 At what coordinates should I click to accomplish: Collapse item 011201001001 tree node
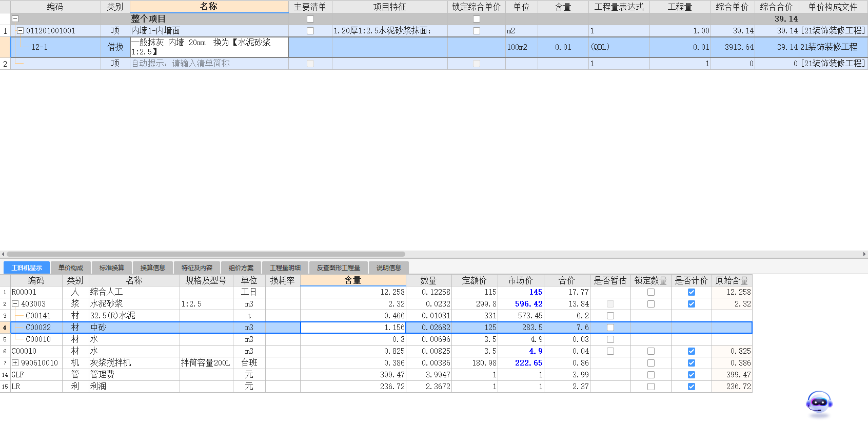(21, 31)
